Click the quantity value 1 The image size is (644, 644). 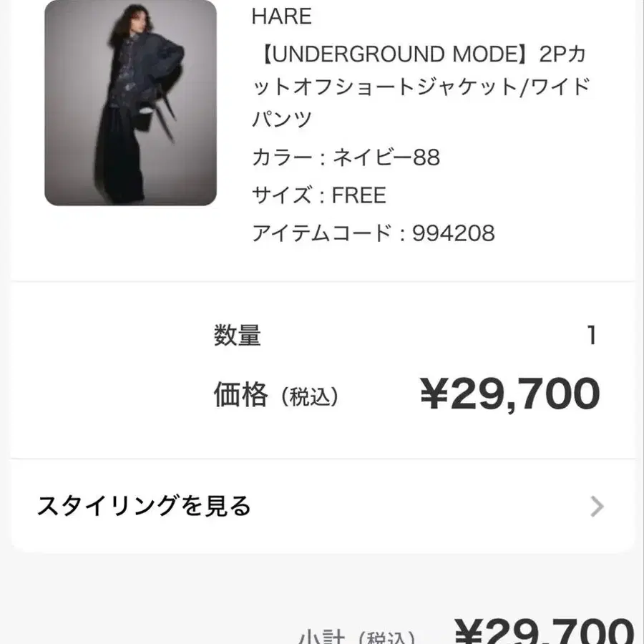tap(591, 336)
